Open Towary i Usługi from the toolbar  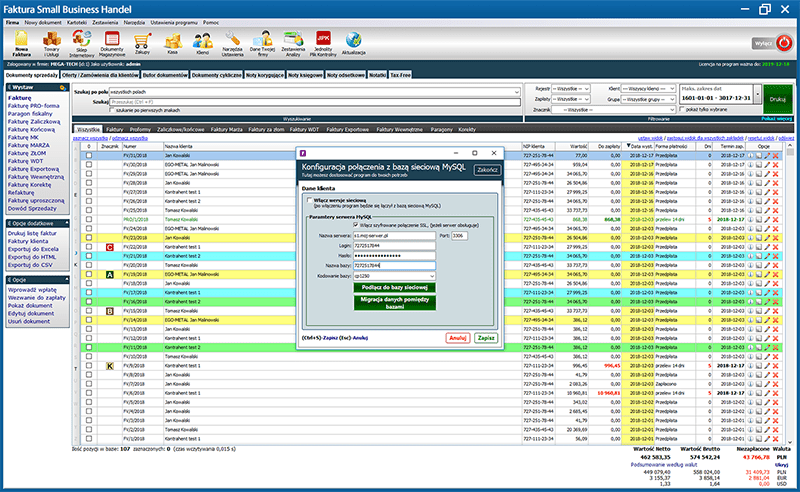(52, 43)
